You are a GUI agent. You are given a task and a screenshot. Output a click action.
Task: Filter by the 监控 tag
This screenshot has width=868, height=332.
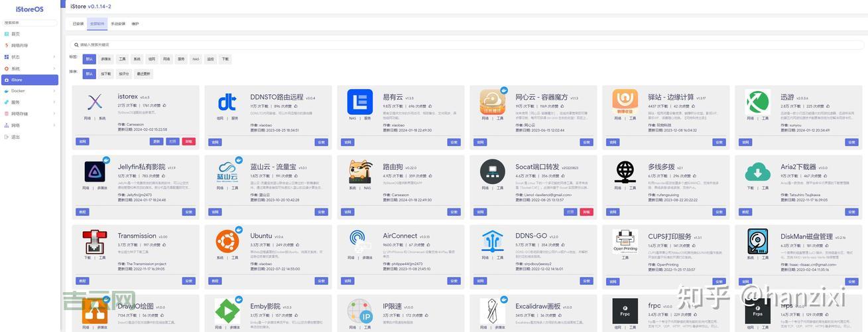(211, 59)
